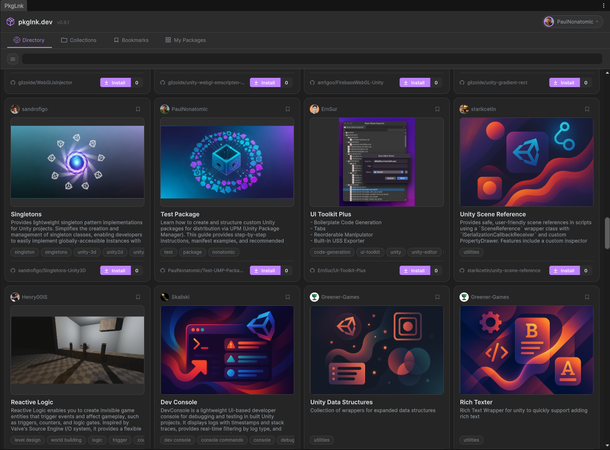610x450 pixels.
Task: Select utilities tag on Unity Scene Reference
Action: click(471, 252)
